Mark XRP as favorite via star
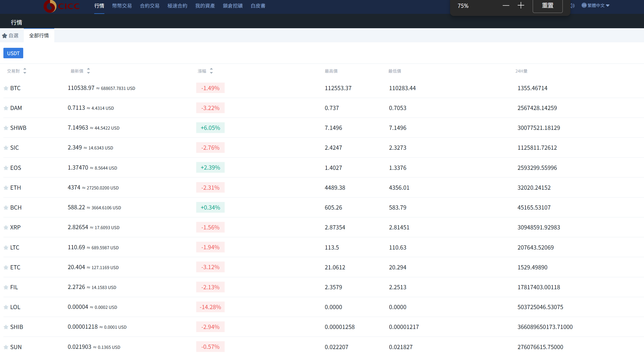The width and height of the screenshot is (644, 353). 6,228
